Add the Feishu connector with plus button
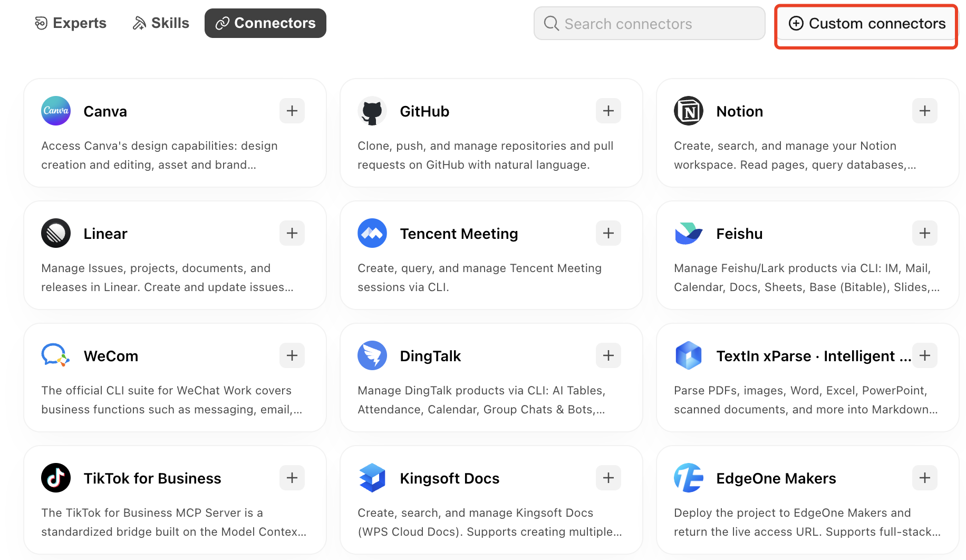The height and width of the screenshot is (560, 966). [925, 233]
